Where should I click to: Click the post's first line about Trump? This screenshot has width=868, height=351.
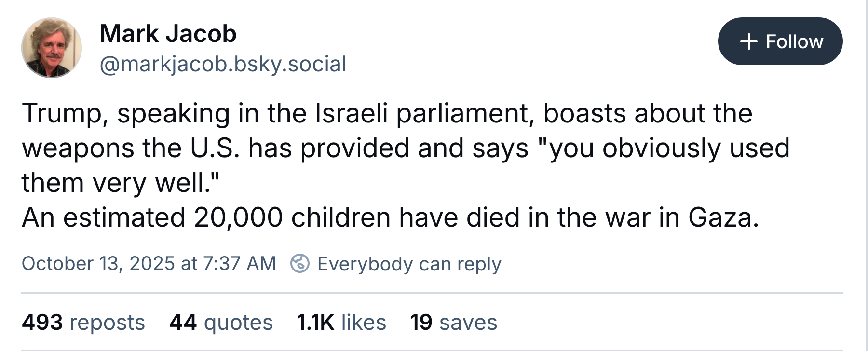[x=387, y=114]
